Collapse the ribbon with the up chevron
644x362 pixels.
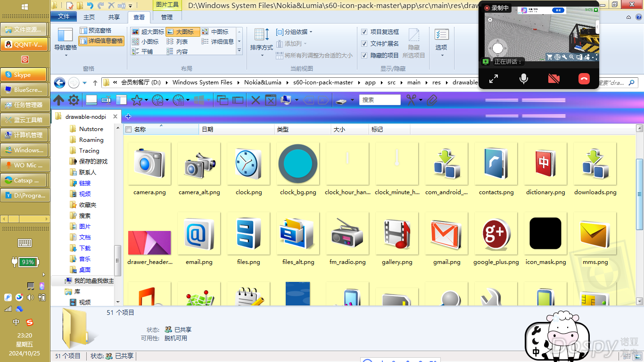tap(629, 16)
